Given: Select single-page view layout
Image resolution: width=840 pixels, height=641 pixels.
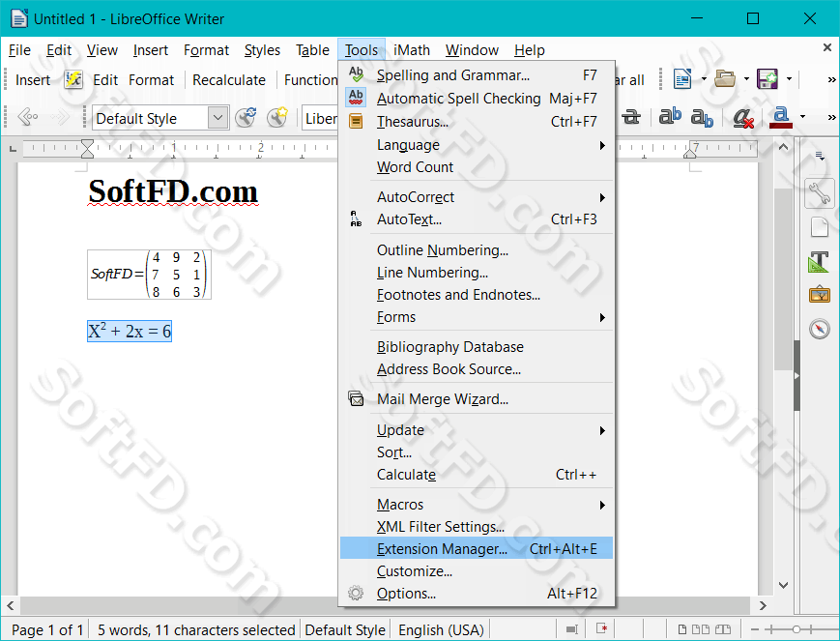Looking at the screenshot, I should pyautogui.click(x=682, y=629).
